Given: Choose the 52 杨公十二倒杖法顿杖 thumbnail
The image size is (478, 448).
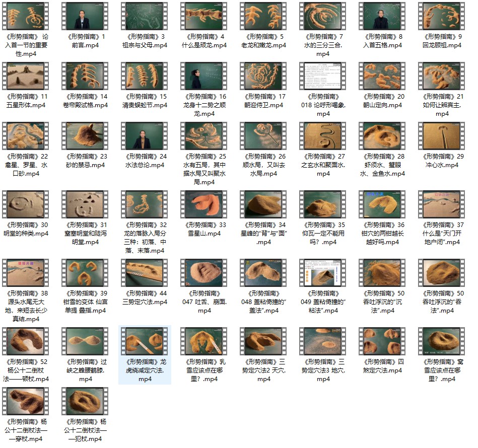Looking at the screenshot, I should 26,341.
